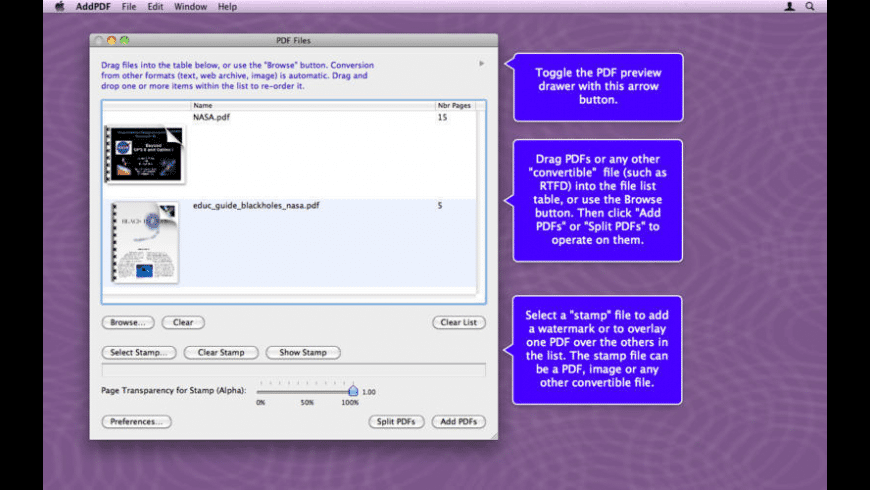Open the Window menu

click(x=190, y=7)
